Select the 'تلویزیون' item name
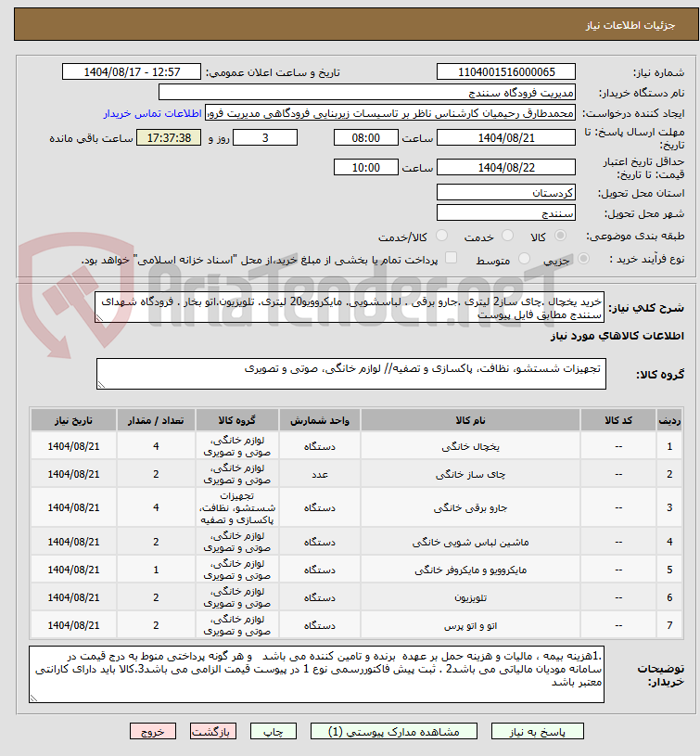Viewport: 700px width, 756px height. point(470,598)
